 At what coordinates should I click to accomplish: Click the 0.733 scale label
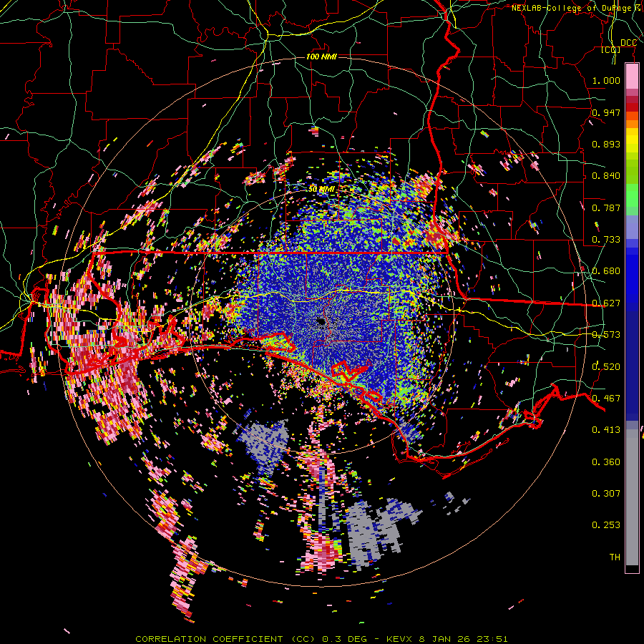606,240
